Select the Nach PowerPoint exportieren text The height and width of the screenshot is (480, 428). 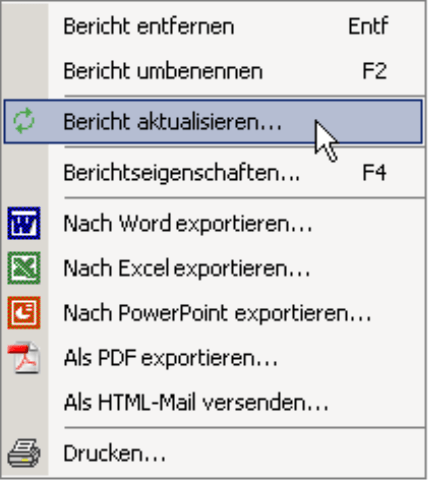pos(217,313)
